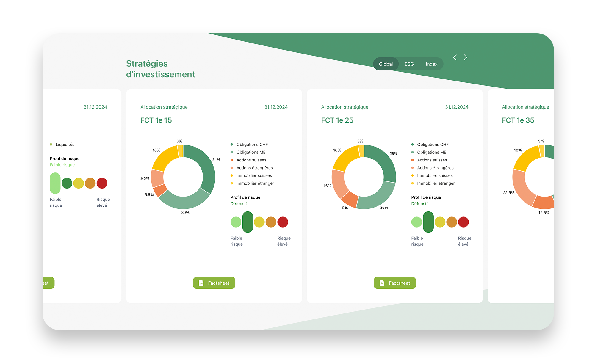The width and height of the screenshot is (595, 364).
Task: Click Actions étrangères legend in FCT 1e 15
Action: [x=252, y=168]
